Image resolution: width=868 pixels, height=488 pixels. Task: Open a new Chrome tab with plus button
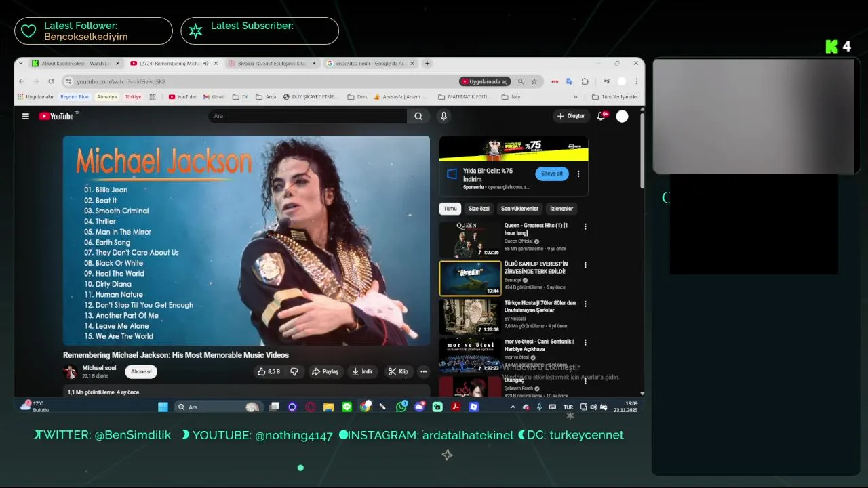[427, 63]
